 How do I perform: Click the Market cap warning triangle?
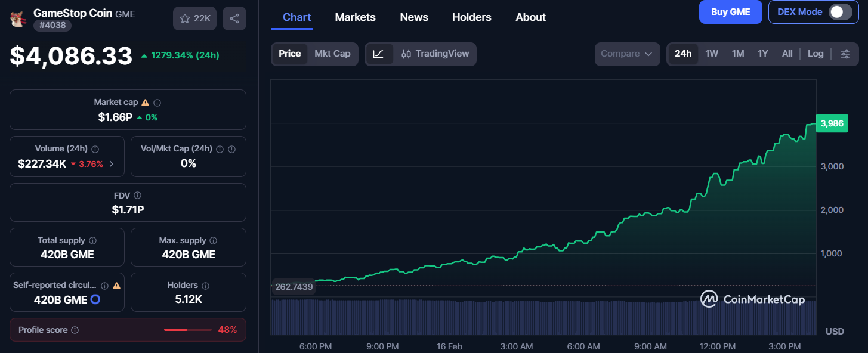click(145, 103)
